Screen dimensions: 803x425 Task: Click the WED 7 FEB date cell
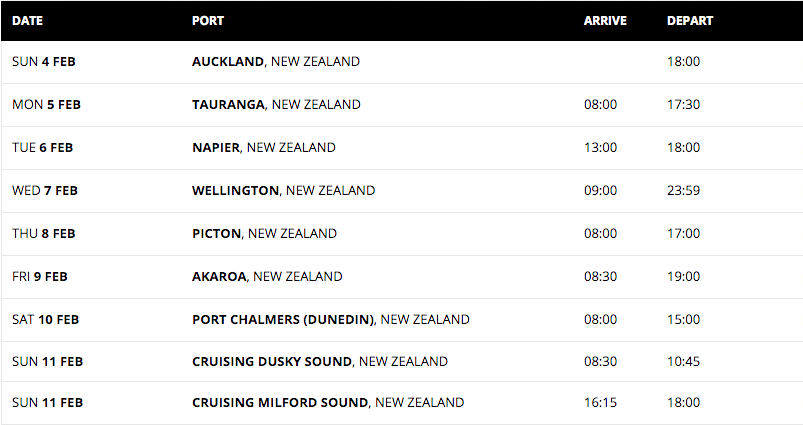pyautogui.click(x=45, y=190)
